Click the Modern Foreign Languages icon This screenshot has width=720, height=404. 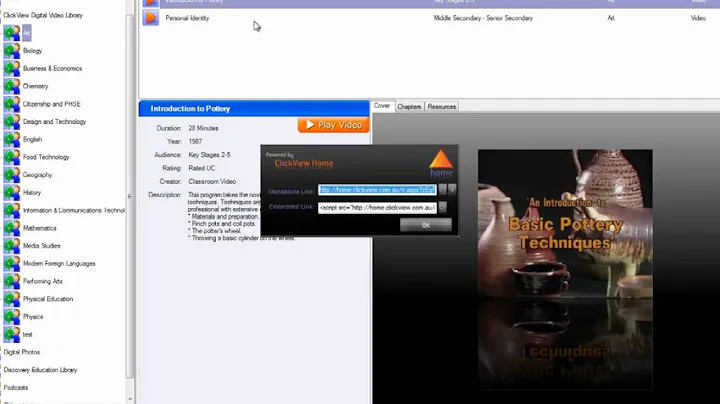coord(12,264)
